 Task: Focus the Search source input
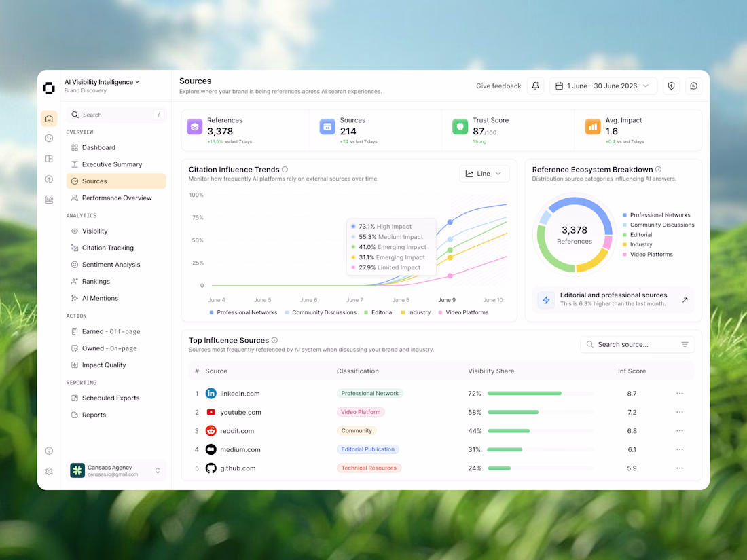pyautogui.click(x=637, y=344)
